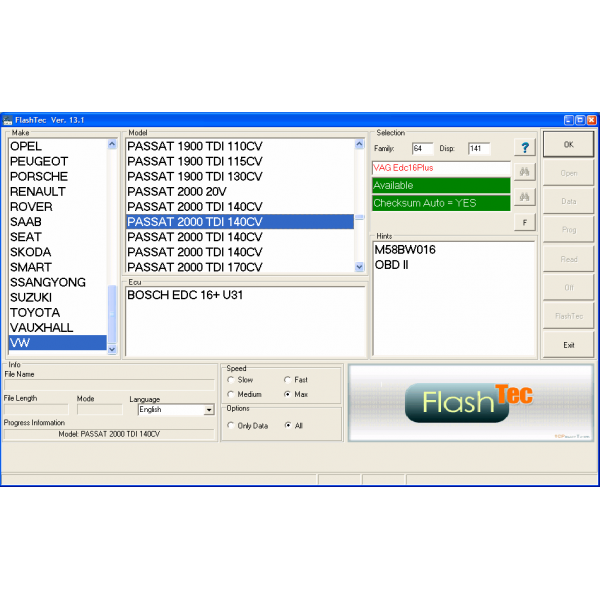
Task: Select RENAULT in the Make list
Action: click(x=57, y=191)
